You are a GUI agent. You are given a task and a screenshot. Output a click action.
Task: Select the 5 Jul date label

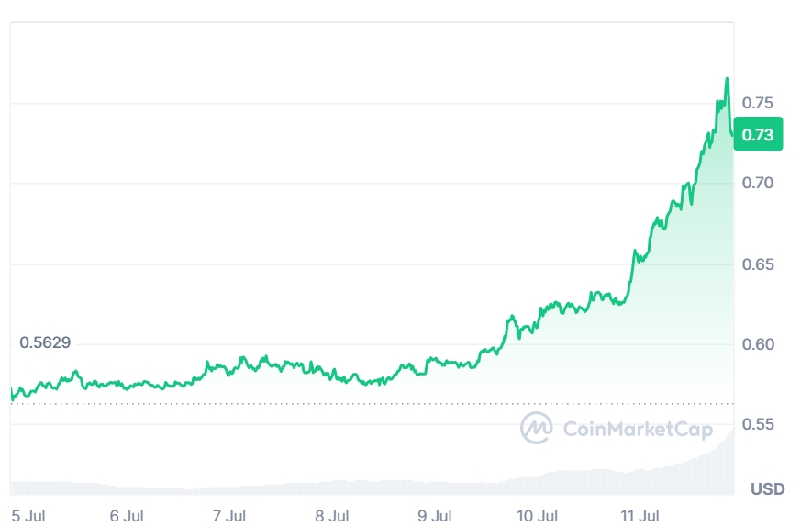tap(28, 515)
